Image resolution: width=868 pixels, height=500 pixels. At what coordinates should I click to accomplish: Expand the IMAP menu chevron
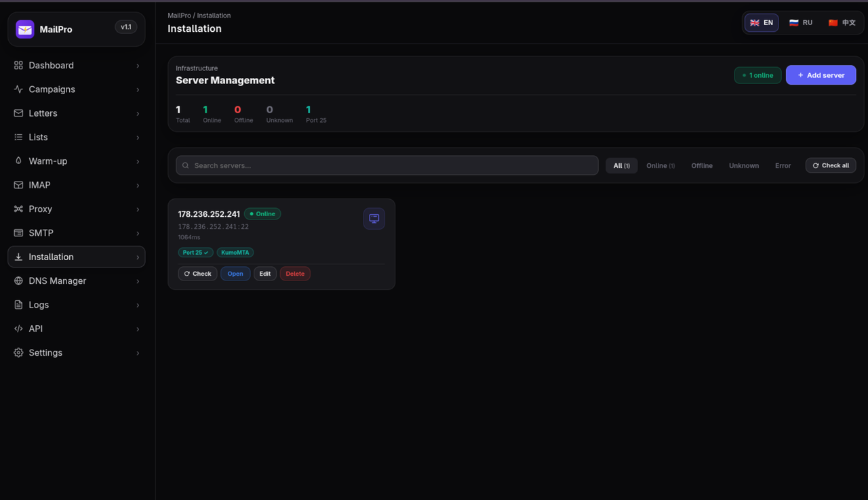point(138,186)
